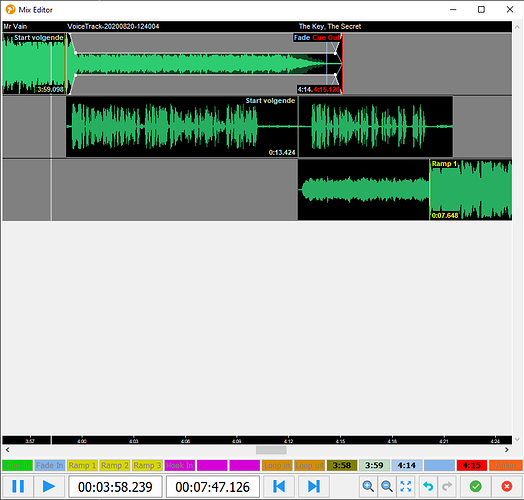Click the Mix Editor app icon in title bar
524x500 pixels.
click(x=10, y=9)
